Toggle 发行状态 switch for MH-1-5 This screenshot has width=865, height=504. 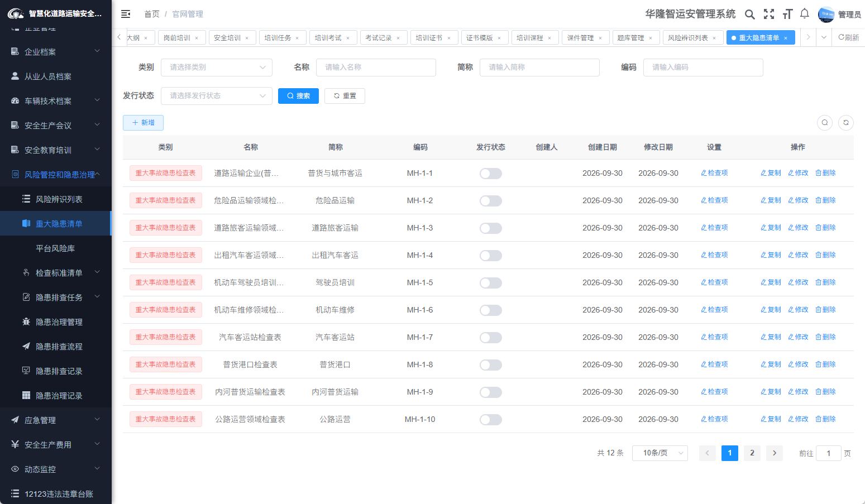tap(491, 283)
